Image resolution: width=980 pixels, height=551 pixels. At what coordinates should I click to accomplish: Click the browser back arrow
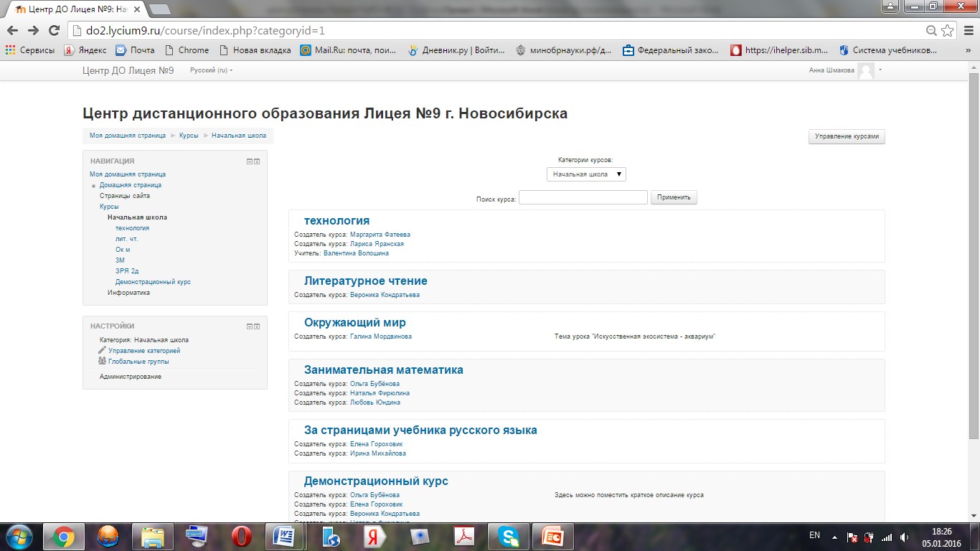click(x=13, y=31)
